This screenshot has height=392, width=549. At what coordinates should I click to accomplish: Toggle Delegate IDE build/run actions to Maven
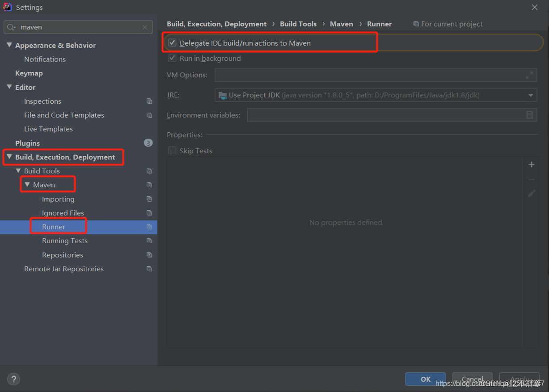point(173,43)
